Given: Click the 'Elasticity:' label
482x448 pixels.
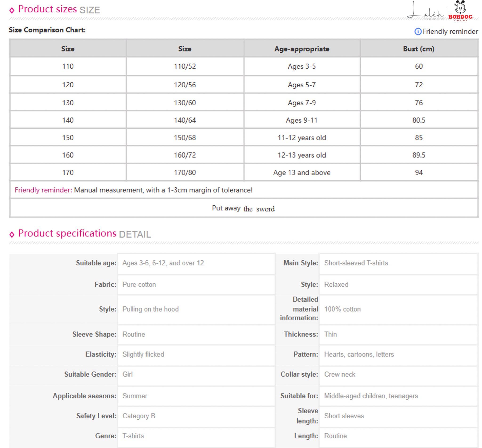Looking at the screenshot, I should point(101,354).
